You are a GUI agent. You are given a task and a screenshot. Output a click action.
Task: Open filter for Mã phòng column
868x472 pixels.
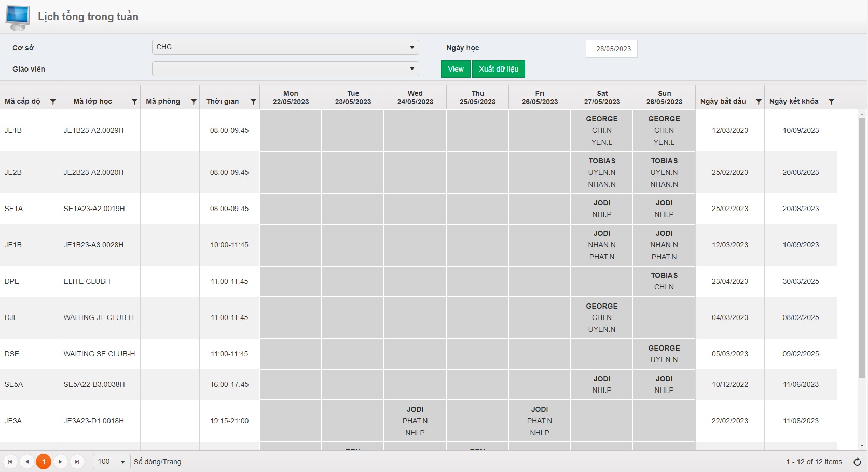194,102
